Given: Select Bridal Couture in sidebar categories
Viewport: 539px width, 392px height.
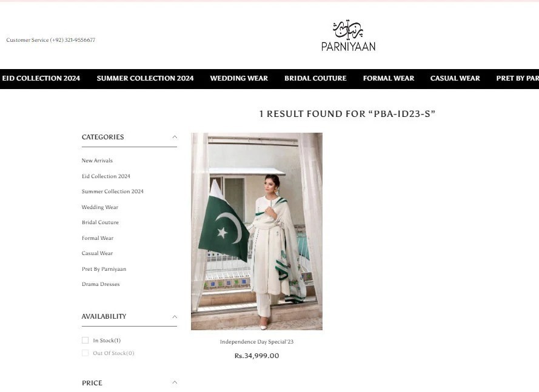Looking at the screenshot, I should [x=100, y=222].
